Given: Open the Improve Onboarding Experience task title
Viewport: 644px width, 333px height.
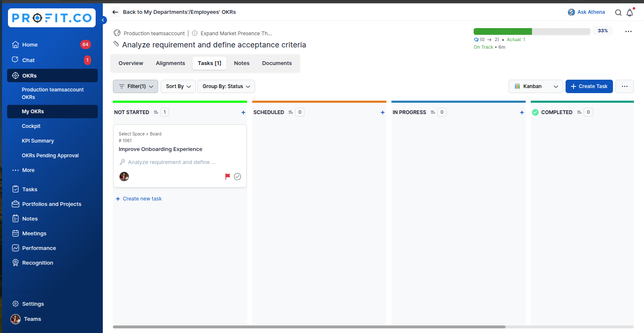Looking at the screenshot, I should tap(161, 149).
